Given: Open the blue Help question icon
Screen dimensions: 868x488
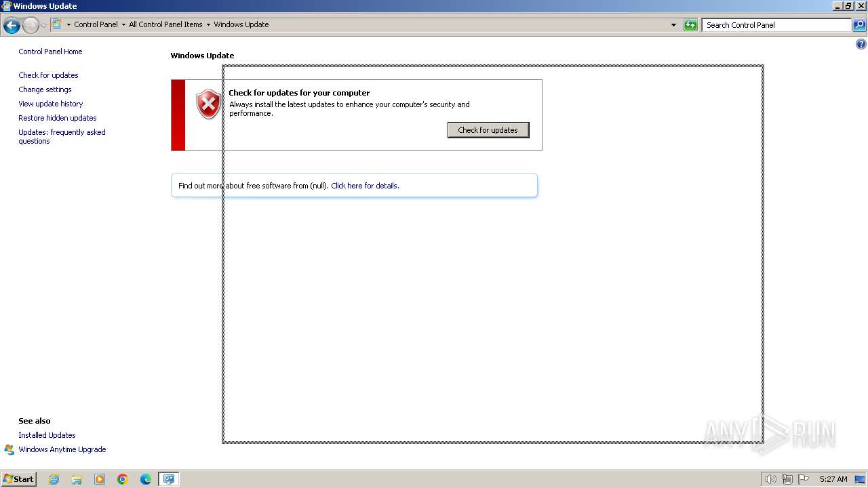Looking at the screenshot, I should [x=861, y=45].
